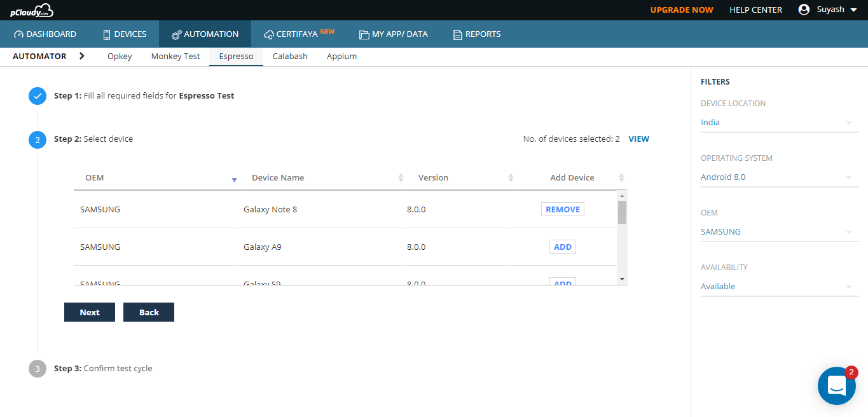Open the Operating System Android 8.0 dropdown
Image resolution: width=868 pixels, height=417 pixels.
click(780, 177)
